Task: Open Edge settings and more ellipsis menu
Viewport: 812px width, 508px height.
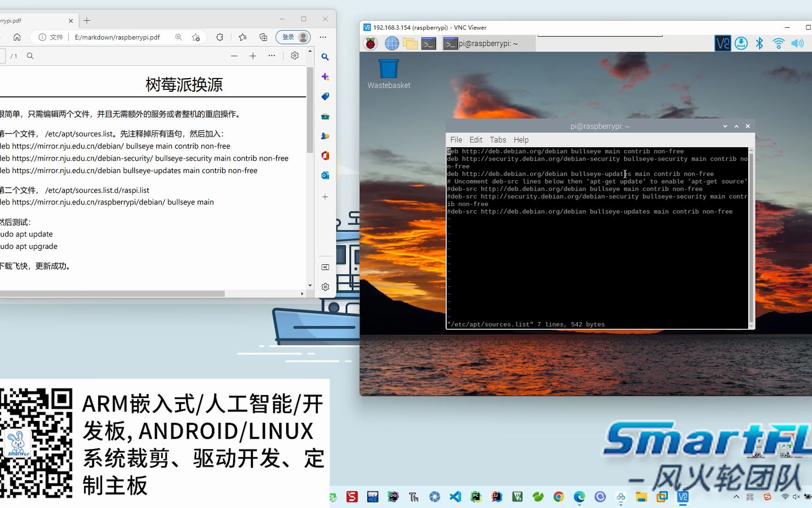Action: (323, 37)
